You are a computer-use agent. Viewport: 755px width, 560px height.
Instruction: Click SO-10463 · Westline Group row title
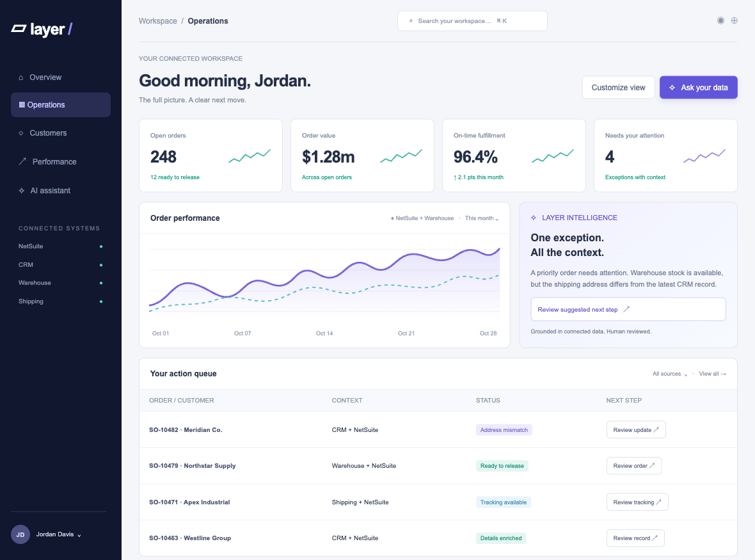(190, 538)
